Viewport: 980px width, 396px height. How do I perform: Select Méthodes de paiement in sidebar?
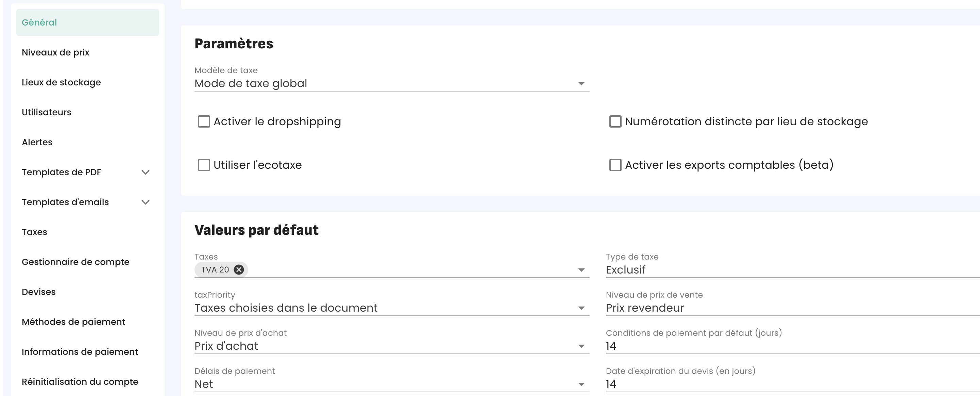click(73, 322)
